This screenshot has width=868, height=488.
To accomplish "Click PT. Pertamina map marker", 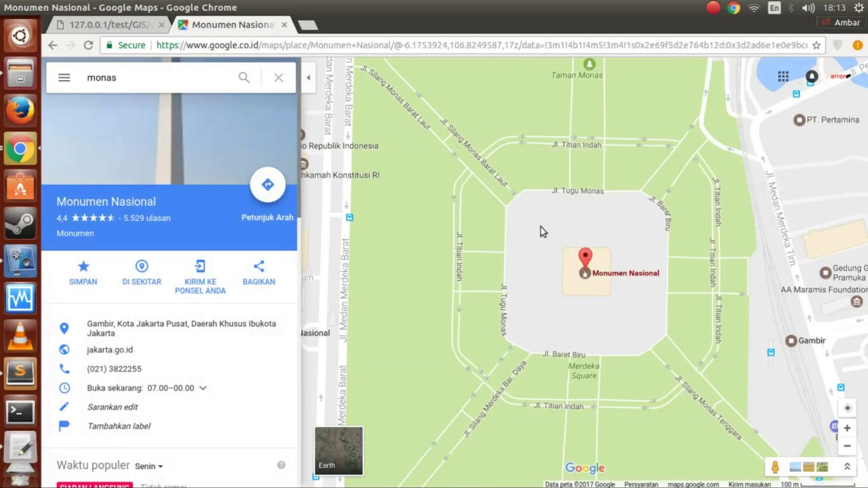I will 800,120.
